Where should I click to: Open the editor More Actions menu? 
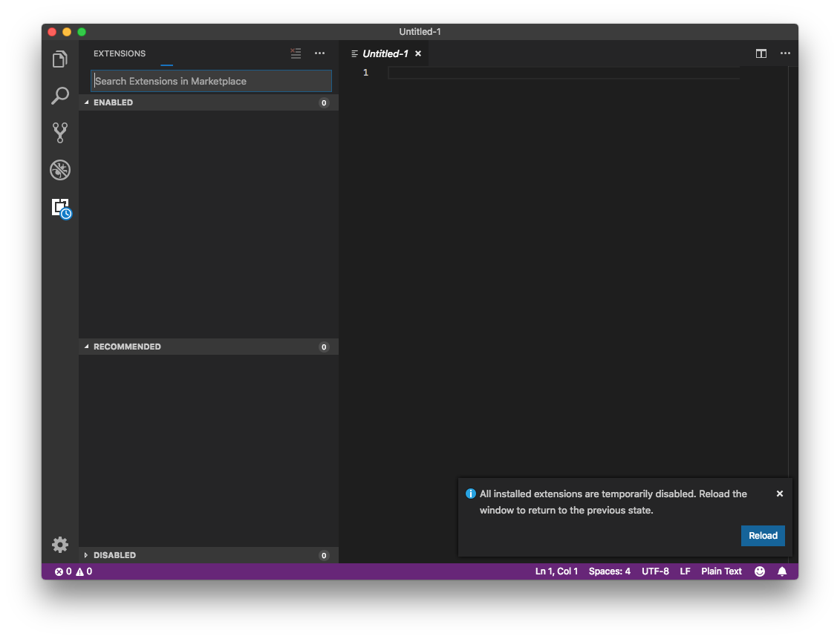785,53
